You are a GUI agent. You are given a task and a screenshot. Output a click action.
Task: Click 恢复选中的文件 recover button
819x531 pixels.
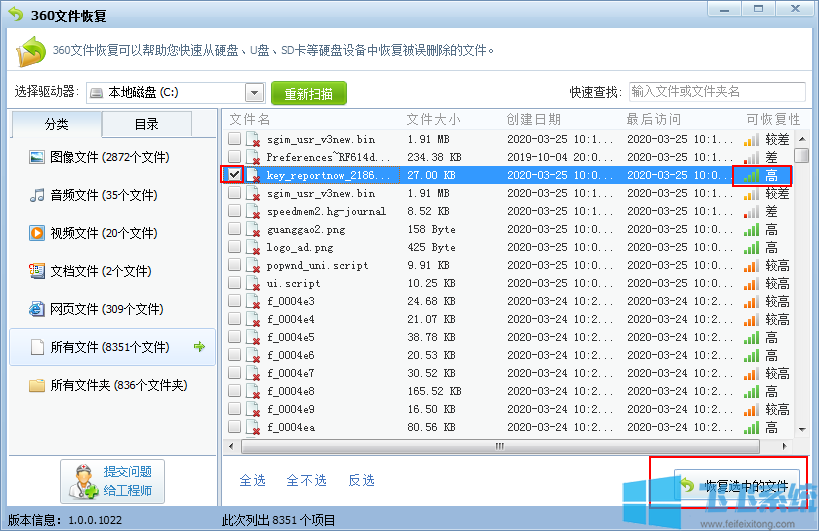coord(736,486)
